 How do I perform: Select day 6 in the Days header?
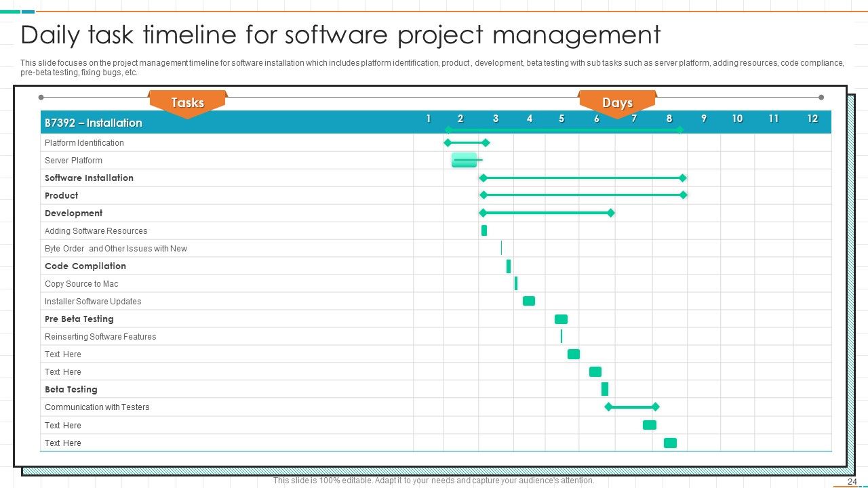click(596, 118)
